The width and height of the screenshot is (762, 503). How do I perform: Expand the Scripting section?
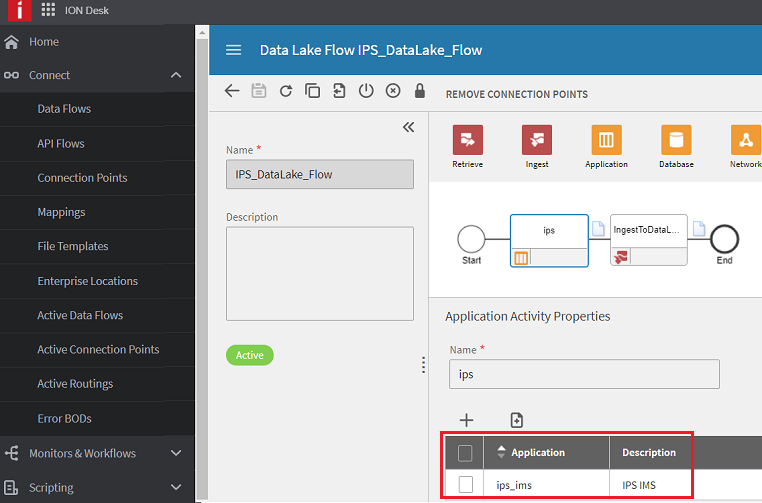(176, 488)
